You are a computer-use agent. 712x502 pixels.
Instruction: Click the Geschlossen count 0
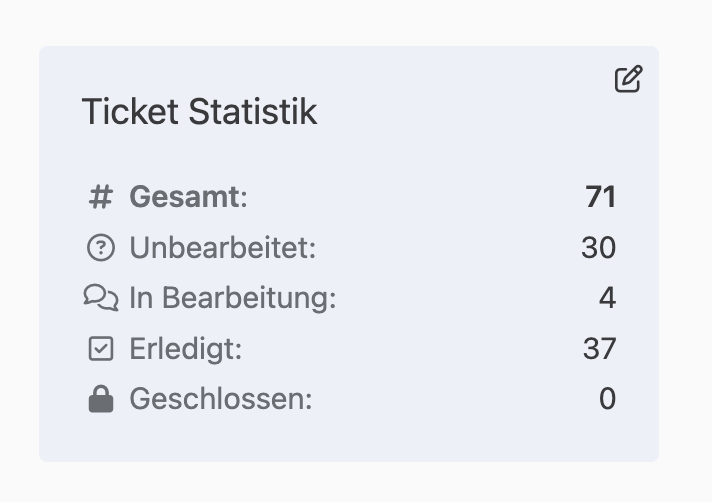(x=608, y=399)
